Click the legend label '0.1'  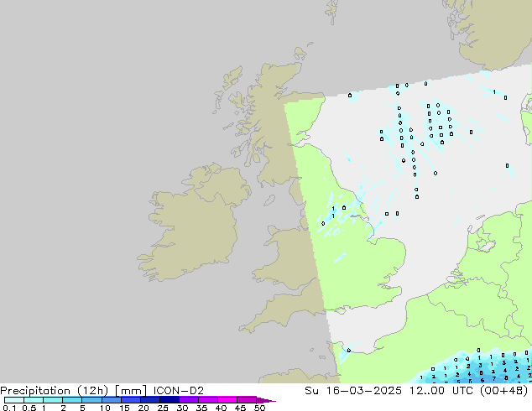[x=9, y=408]
